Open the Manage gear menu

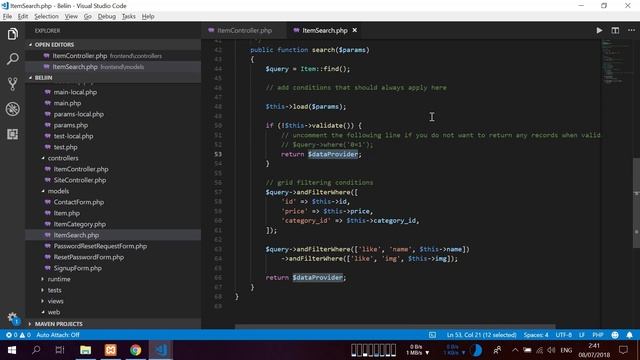[x=13, y=318]
